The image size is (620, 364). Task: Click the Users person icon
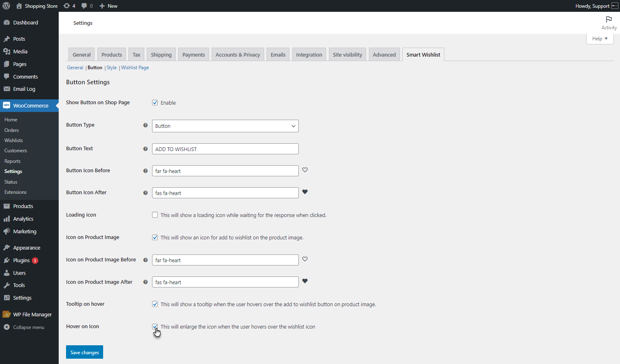(7, 273)
